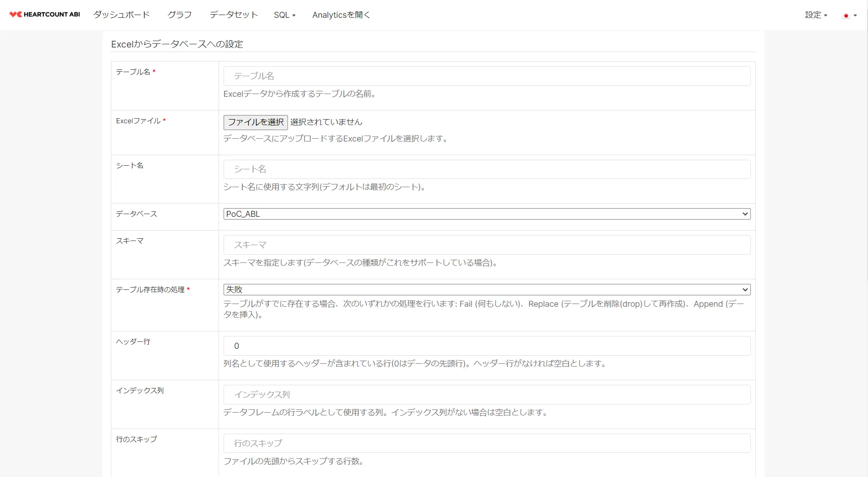Viewport: 868px width, 477px height.
Task: Click the help text starting 'データベースにアップロードするExcel'
Action: coord(335,139)
